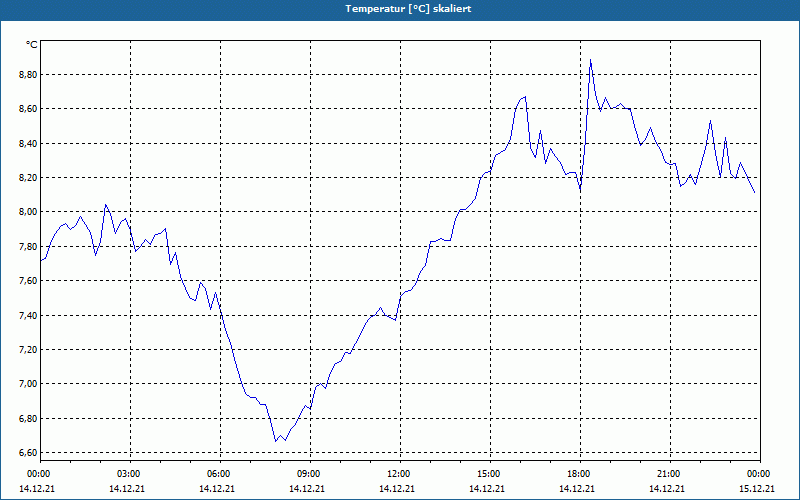Screen dimensions: 800x500
Task: Click the °C unit label
Action: [x=32, y=45]
